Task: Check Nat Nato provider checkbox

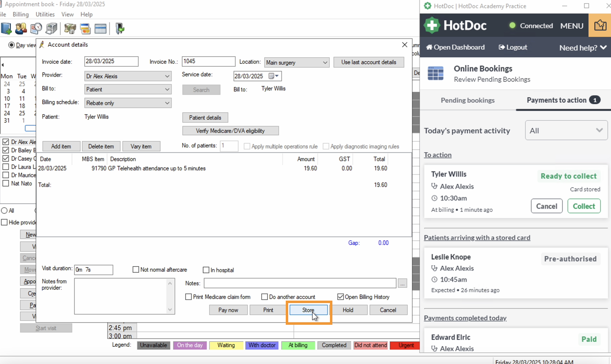Action: pyautogui.click(x=6, y=183)
